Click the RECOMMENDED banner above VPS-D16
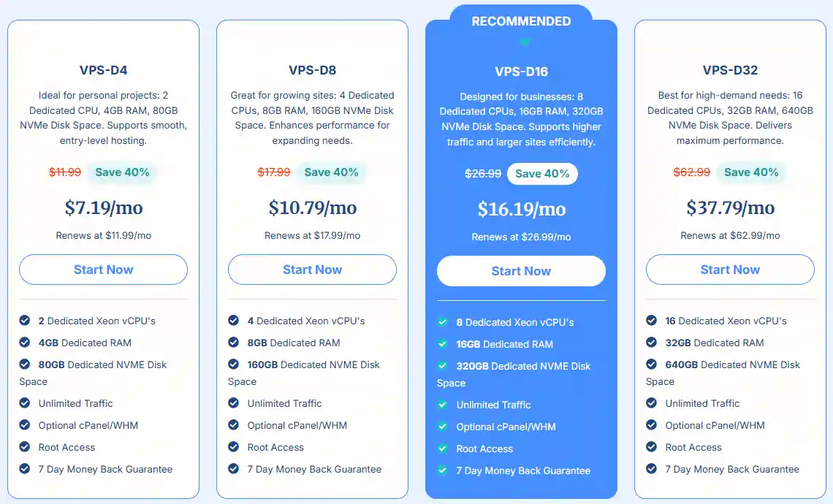Screen dimensions: 833x504 click(521, 20)
